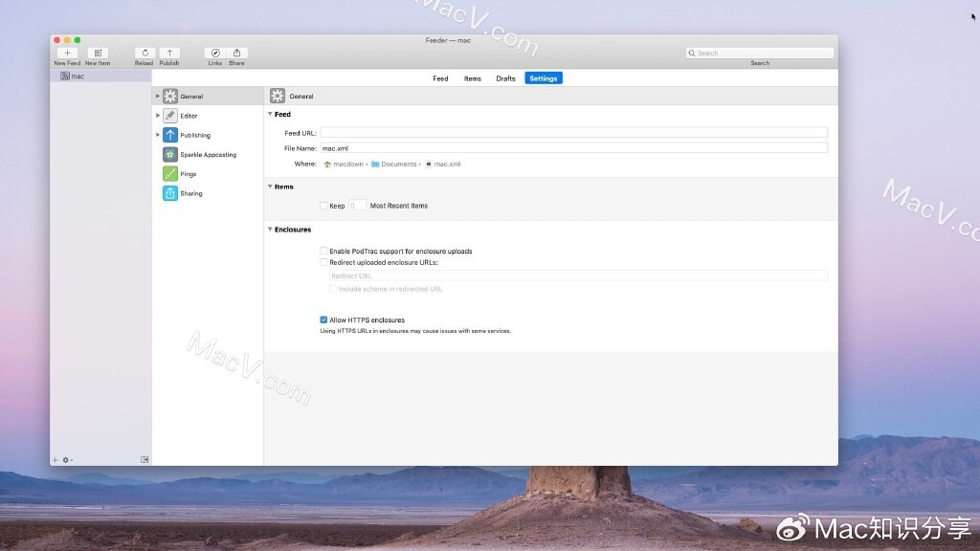The image size is (980, 551).
Task: Click the Reload toolbar icon
Action: click(144, 55)
